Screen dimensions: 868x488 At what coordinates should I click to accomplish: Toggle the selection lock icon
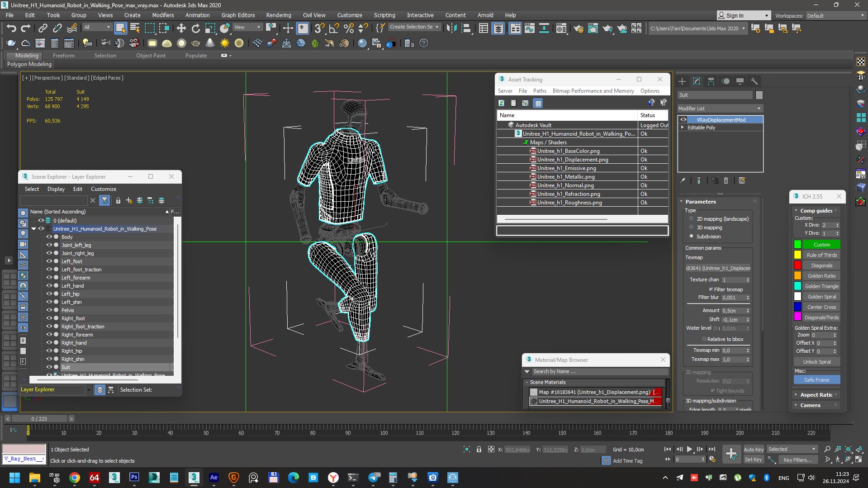pyautogui.click(x=479, y=449)
